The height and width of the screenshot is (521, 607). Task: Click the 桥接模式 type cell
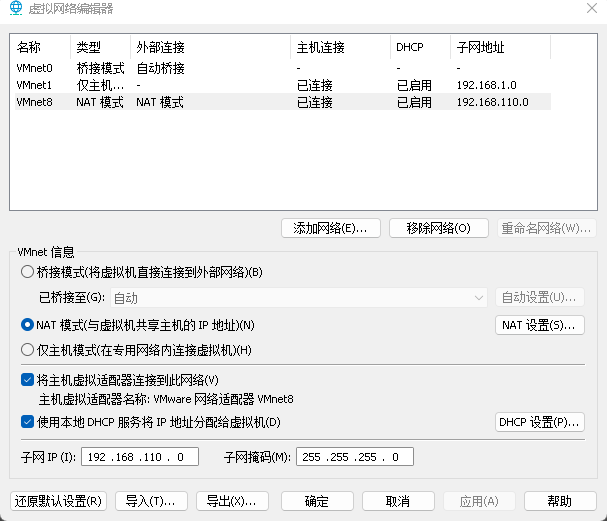pyautogui.click(x=100, y=69)
